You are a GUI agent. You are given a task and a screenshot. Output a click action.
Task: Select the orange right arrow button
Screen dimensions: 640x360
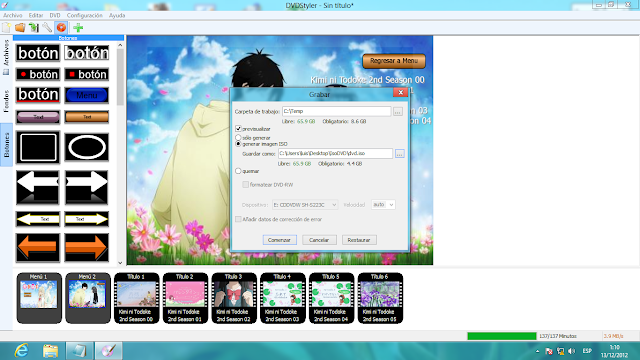point(87,247)
